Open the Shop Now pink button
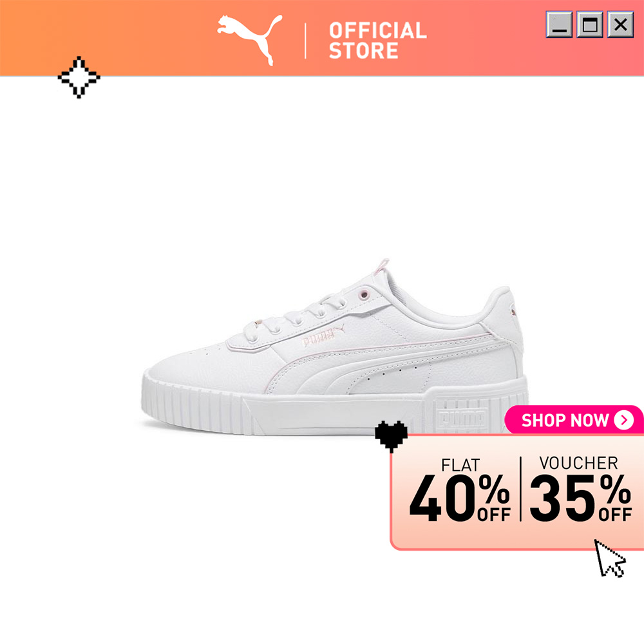This screenshot has width=644, height=644. [574, 420]
